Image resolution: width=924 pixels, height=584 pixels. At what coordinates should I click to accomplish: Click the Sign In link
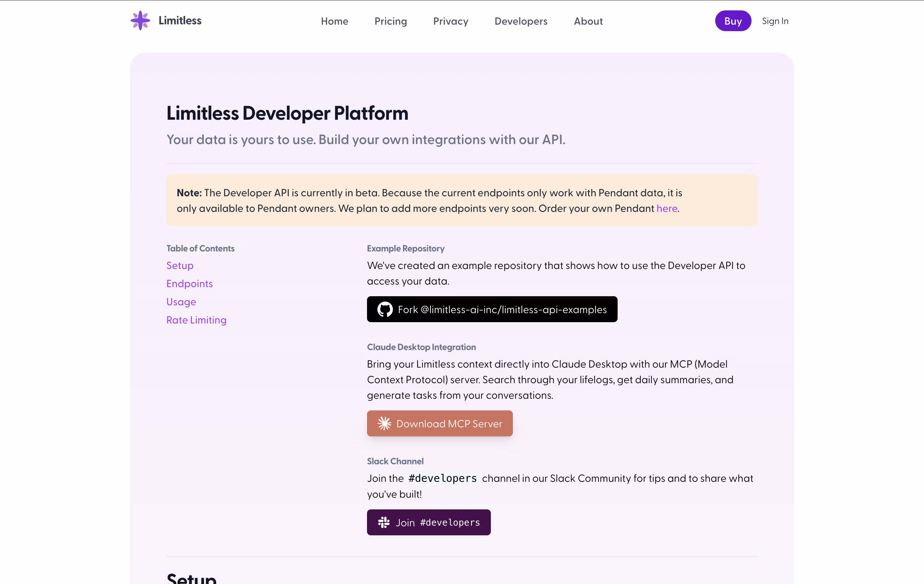coord(775,21)
